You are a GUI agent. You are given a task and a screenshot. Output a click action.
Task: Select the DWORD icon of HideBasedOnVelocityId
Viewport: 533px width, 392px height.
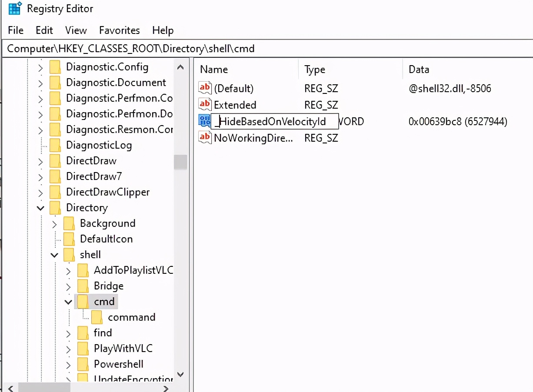(205, 121)
